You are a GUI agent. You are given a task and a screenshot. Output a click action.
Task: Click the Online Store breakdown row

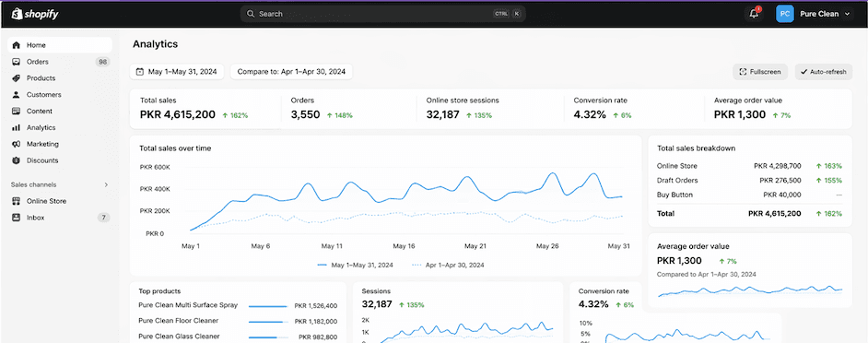[749, 166]
